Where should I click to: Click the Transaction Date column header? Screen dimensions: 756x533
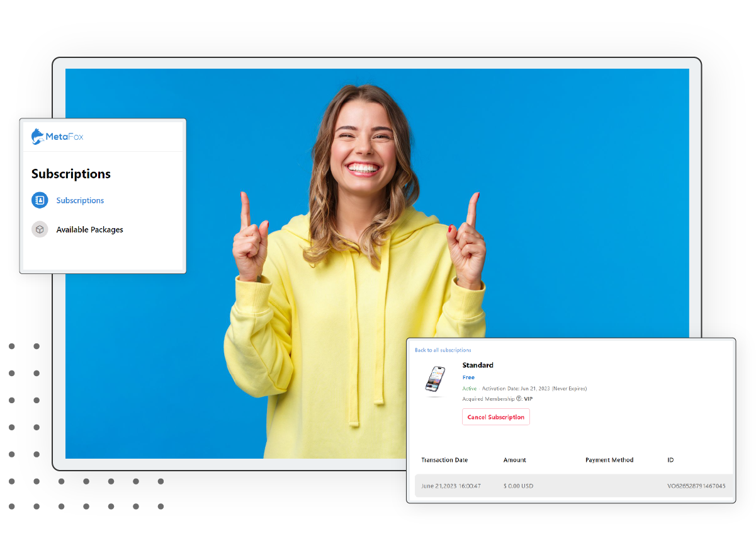[x=444, y=460]
